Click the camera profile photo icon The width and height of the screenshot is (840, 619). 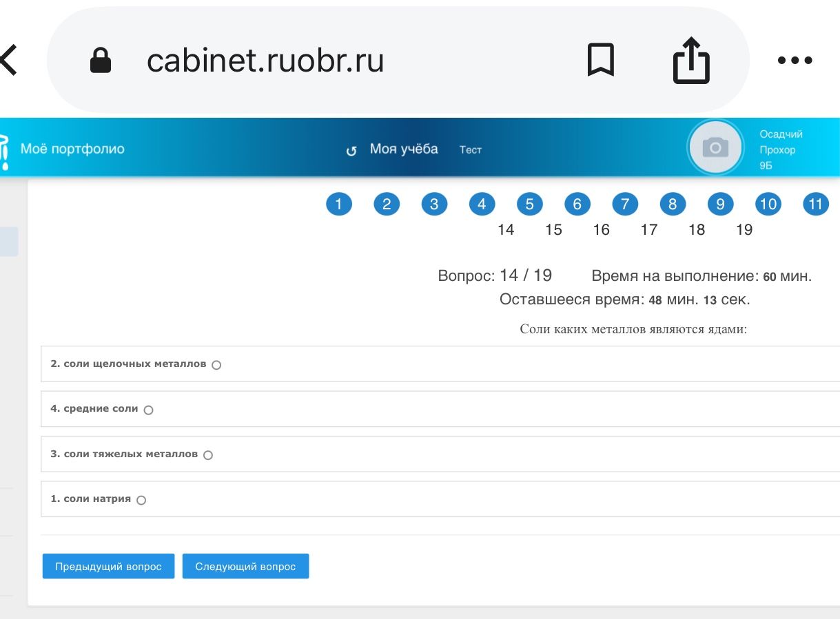coord(715,147)
